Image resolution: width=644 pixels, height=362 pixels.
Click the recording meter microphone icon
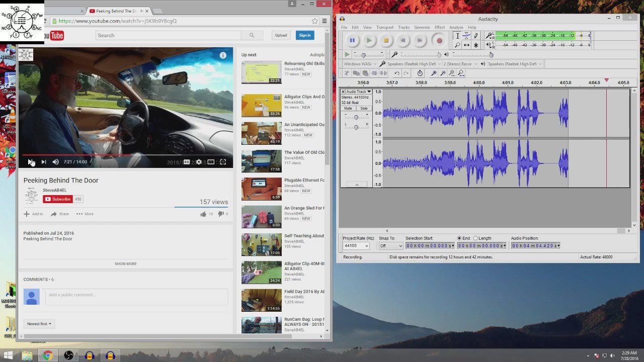pyautogui.click(x=489, y=36)
